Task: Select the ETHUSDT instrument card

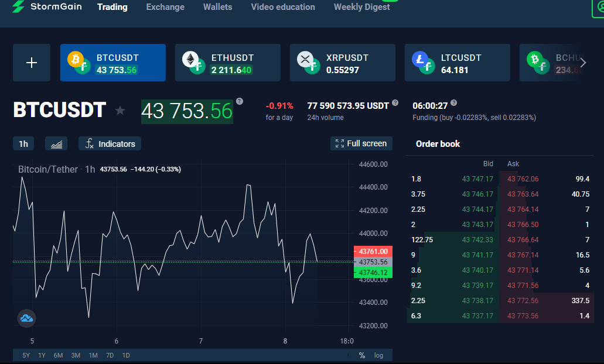Action: tap(228, 63)
